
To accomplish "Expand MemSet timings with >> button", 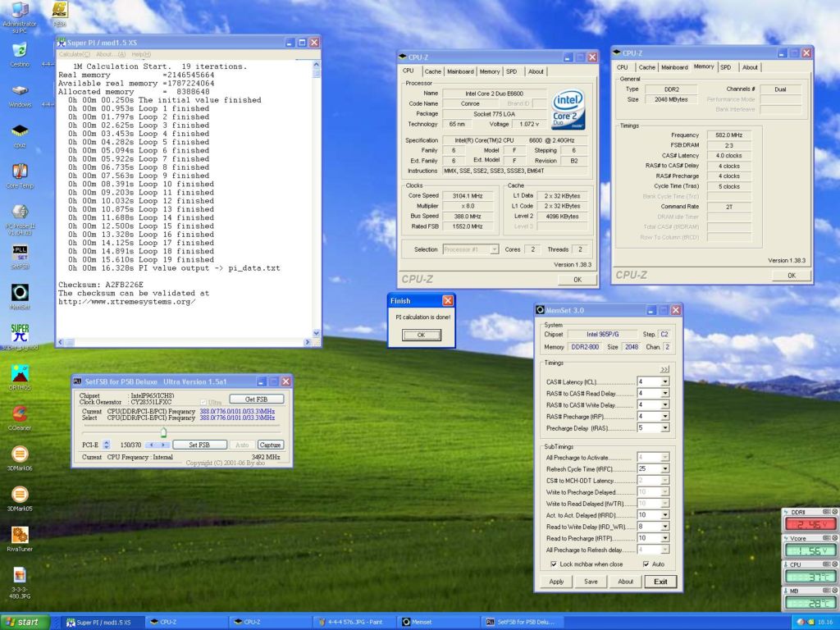I will (x=664, y=369).
